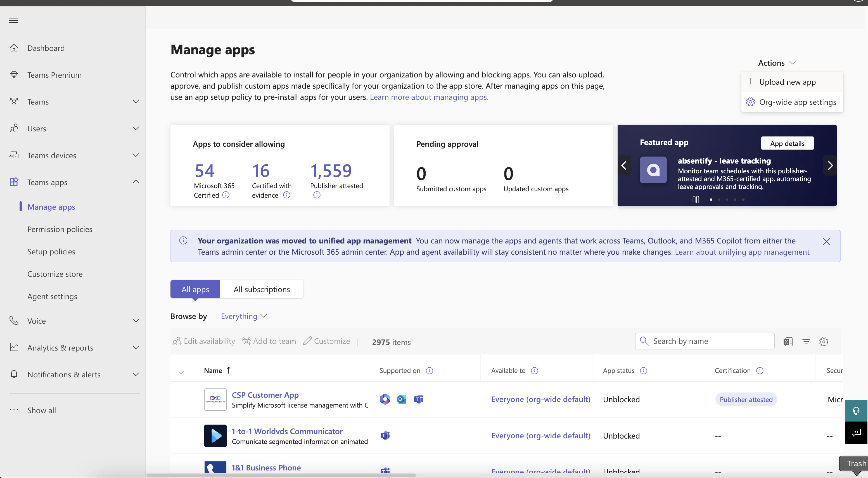Show info for Microsoft 365 Certified
The height and width of the screenshot is (478, 868).
pyautogui.click(x=226, y=195)
